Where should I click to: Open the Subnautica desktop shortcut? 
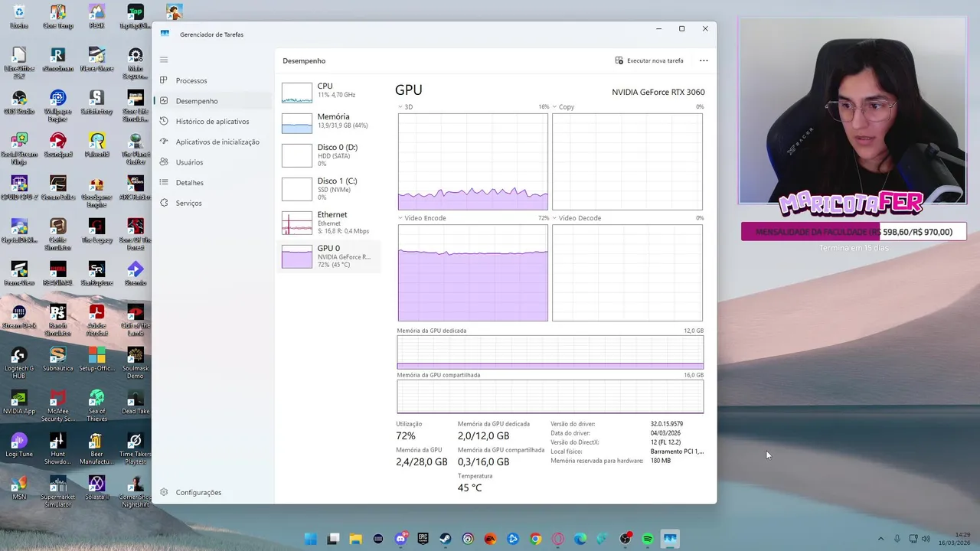click(x=57, y=360)
